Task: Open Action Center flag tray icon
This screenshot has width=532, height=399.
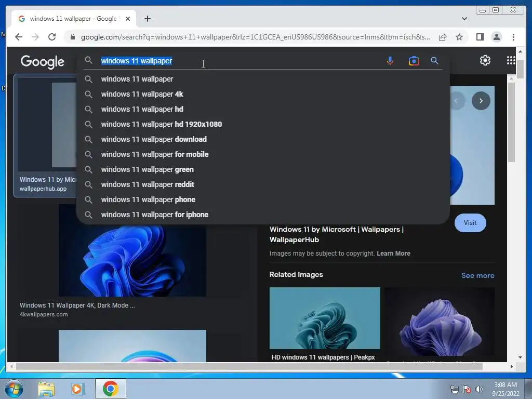Action: coord(467,389)
